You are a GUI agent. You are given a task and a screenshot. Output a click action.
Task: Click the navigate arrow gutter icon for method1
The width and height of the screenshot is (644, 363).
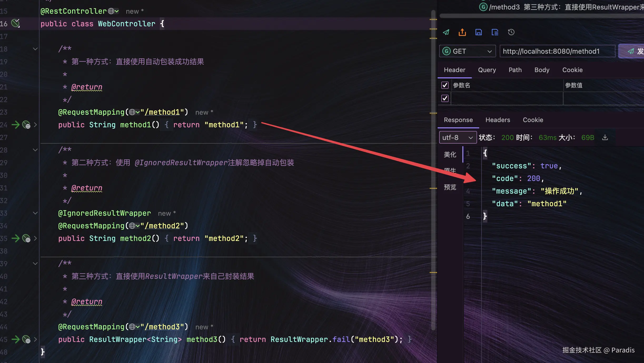point(16,125)
